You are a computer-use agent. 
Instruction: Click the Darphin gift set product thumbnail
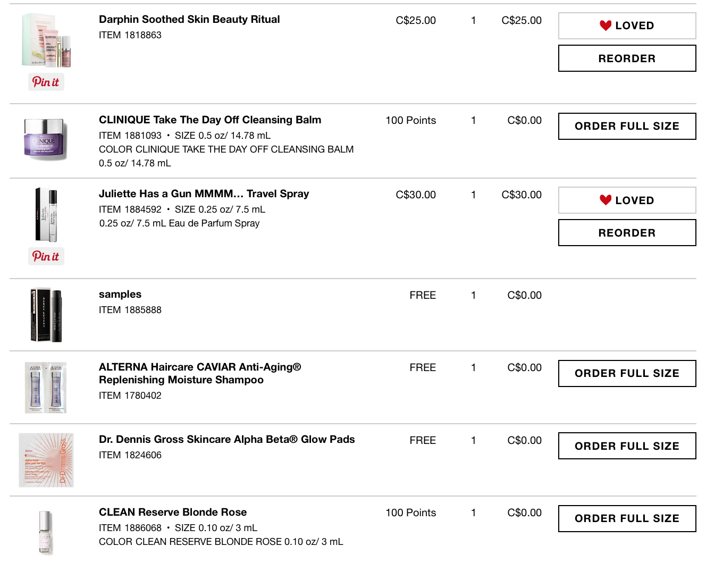pos(46,41)
